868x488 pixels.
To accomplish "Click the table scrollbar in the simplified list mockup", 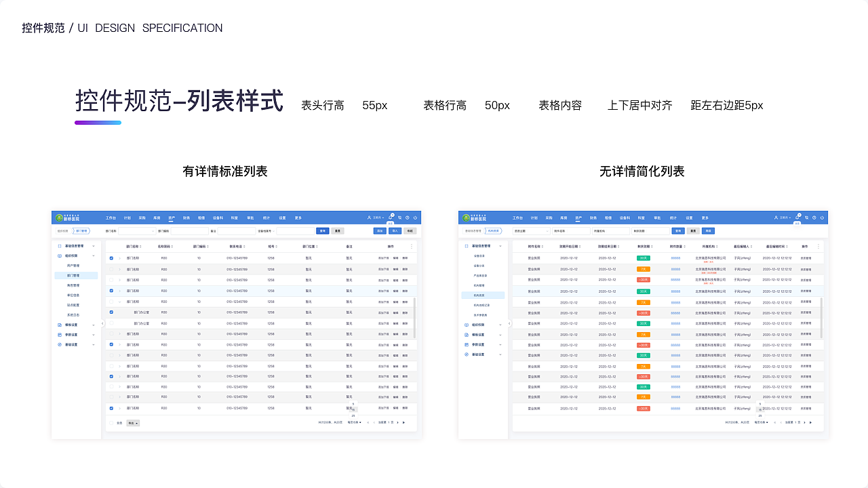I will click(x=821, y=318).
